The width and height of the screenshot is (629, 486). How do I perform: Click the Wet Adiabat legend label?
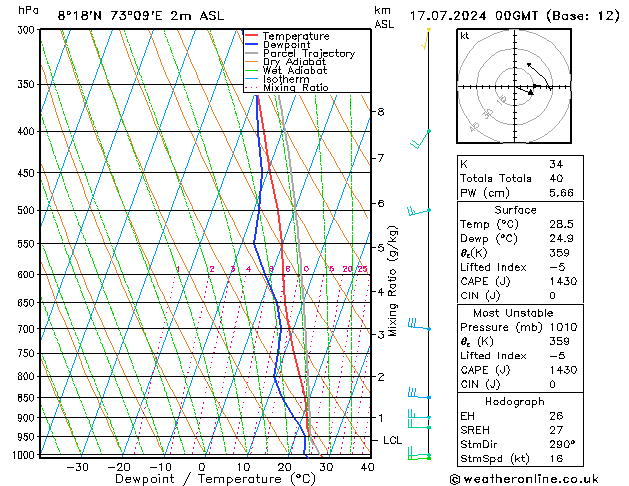(x=295, y=70)
